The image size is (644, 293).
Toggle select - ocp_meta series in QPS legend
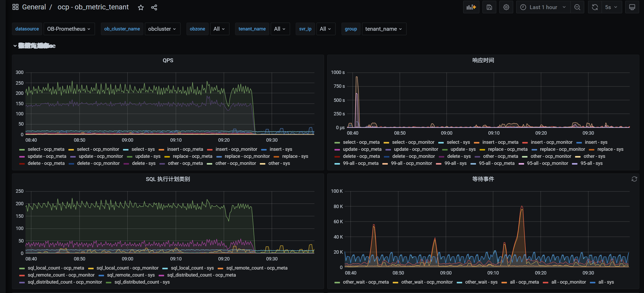click(x=46, y=149)
